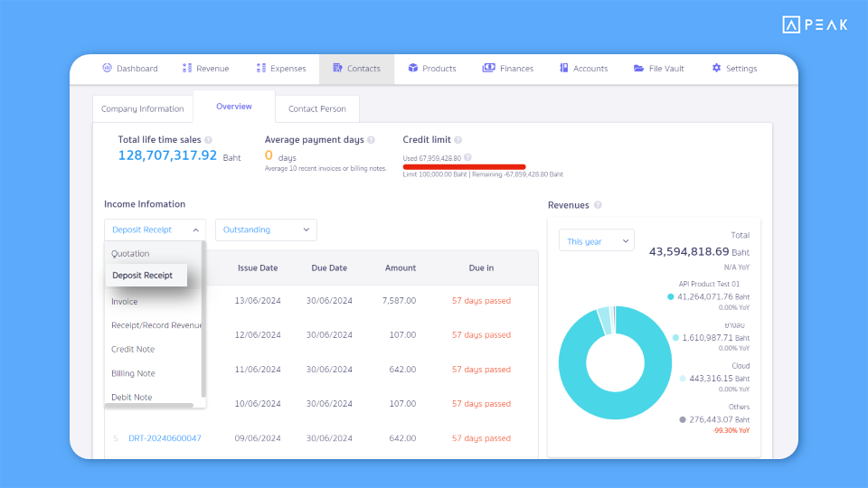This screenshot has height=488, width=868.
Task: Open the This year period dropdown
Action: [x=597, y=240]
